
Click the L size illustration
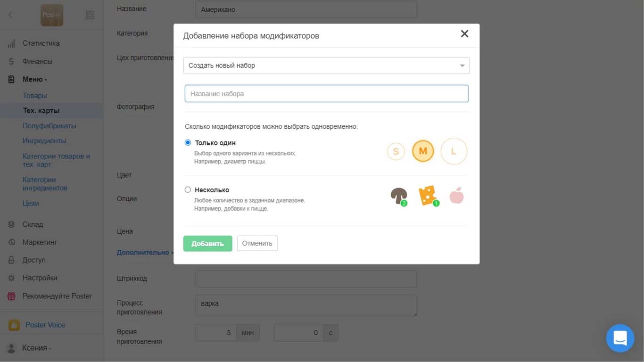[x=454, y=151]
